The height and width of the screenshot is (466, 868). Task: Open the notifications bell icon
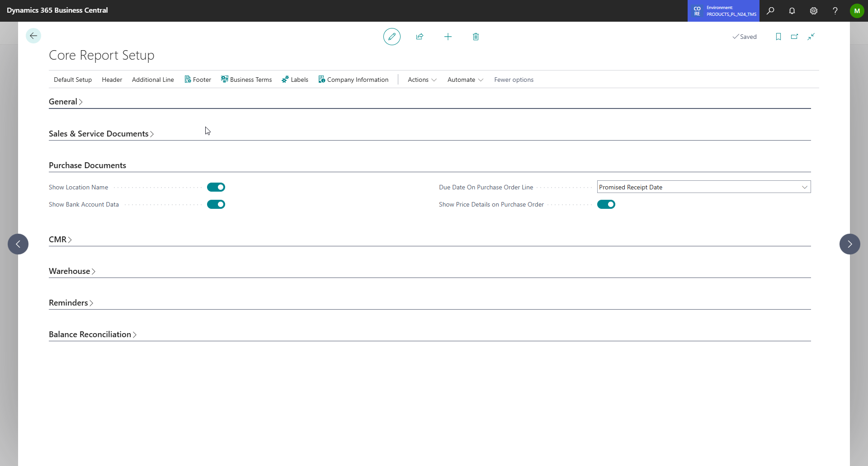[792, 11]
